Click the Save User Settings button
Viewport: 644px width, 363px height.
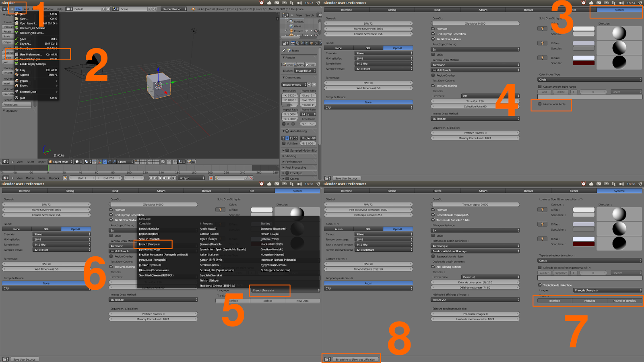[347, 178]
